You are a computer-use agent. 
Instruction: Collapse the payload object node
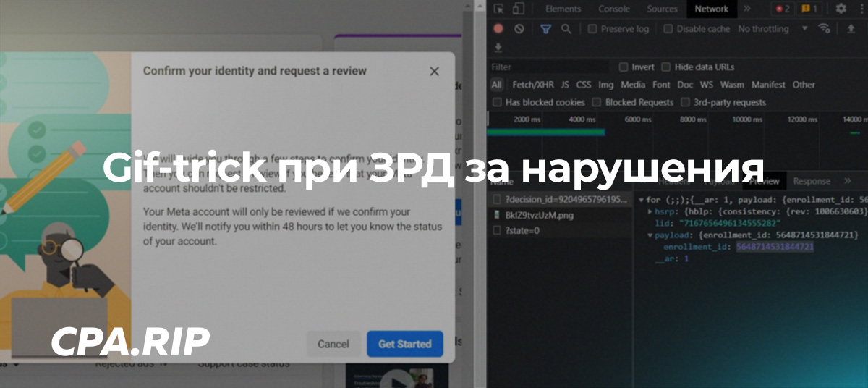[650, 235]
